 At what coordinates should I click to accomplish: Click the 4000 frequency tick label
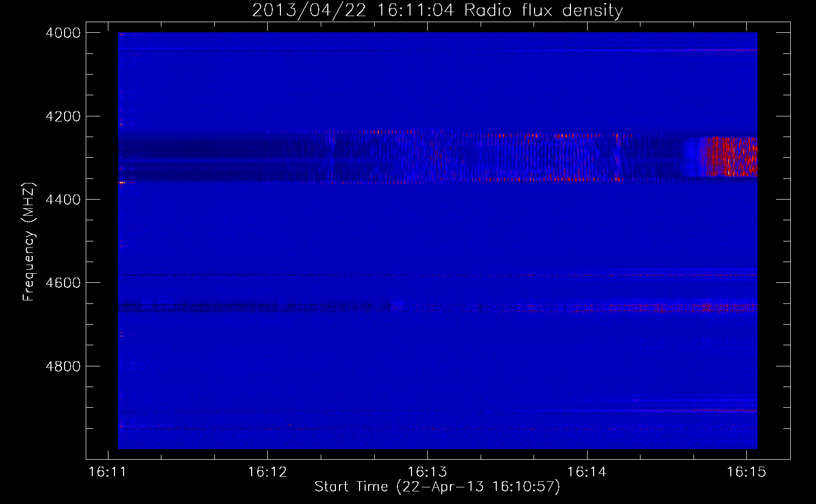[x=63, y=33]
